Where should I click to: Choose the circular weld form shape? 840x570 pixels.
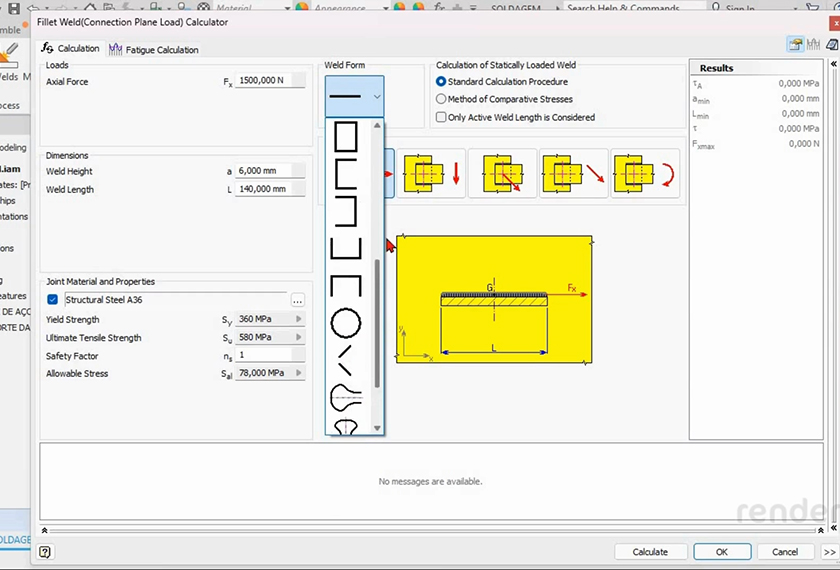[345, 322]
